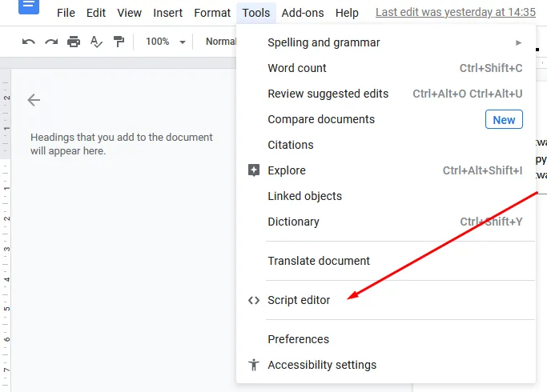547x392 pixels.
Task: Close the document outline panel
Action: click(x=34, y=100)
